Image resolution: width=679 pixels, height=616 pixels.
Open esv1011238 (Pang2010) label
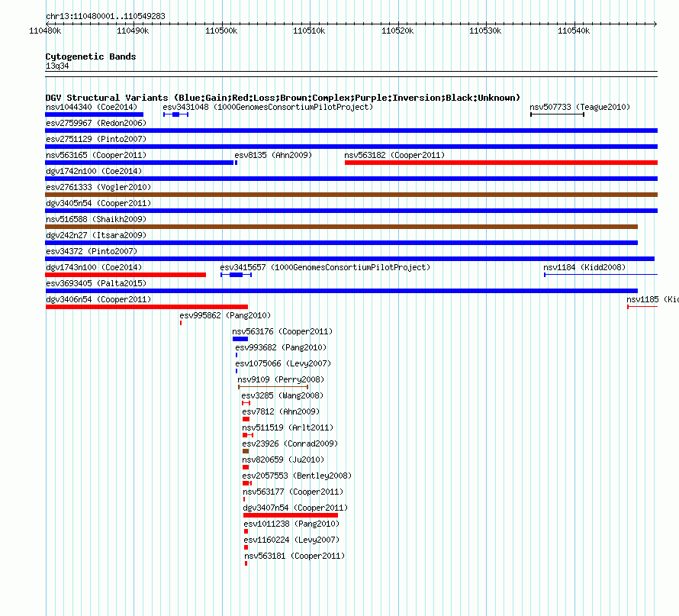[291, 524]
